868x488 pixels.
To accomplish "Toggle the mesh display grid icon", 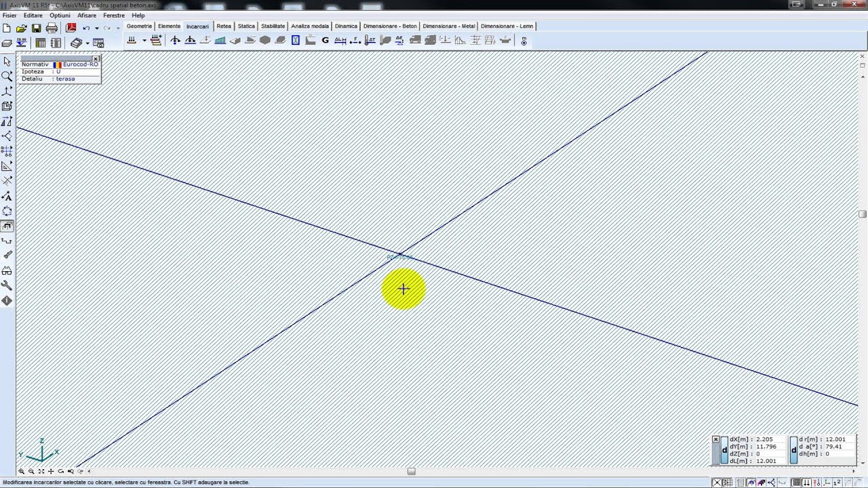I will click(x=797, y=483).
